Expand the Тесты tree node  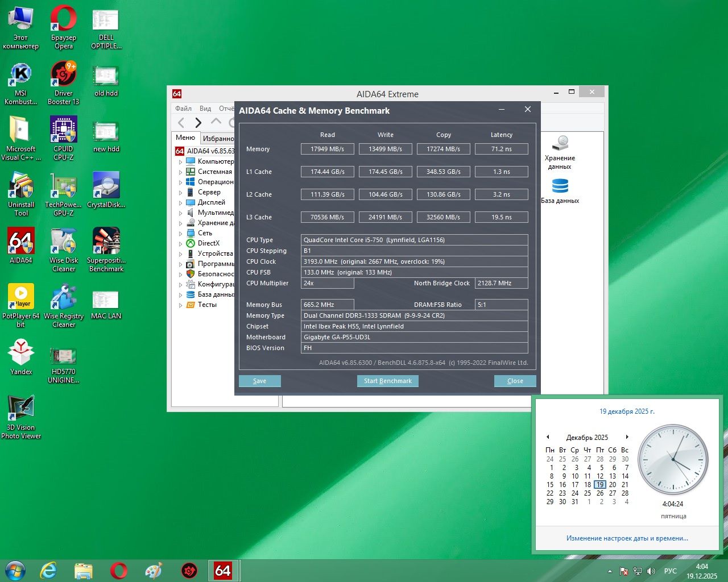tap(180, 305)
